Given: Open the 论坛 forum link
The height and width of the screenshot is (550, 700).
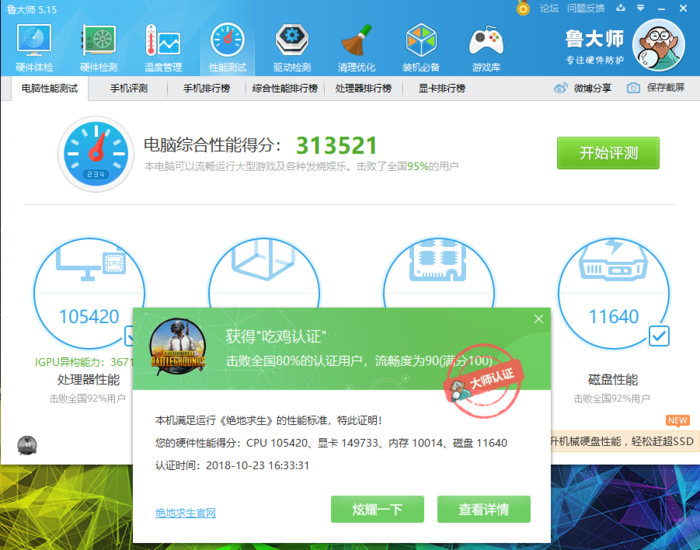Looking at the screenshot, I should pos(549,8).
